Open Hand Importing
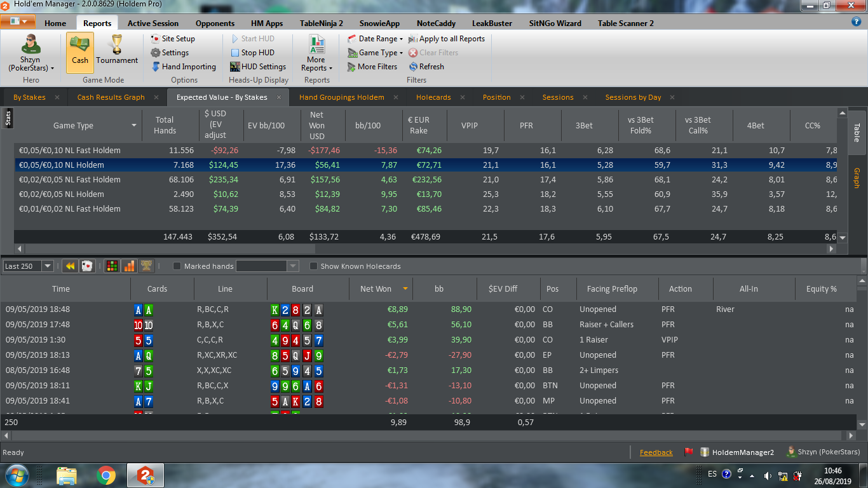This screenshot has height=488, width=868. pyautogui.click(x=184, y=67)
